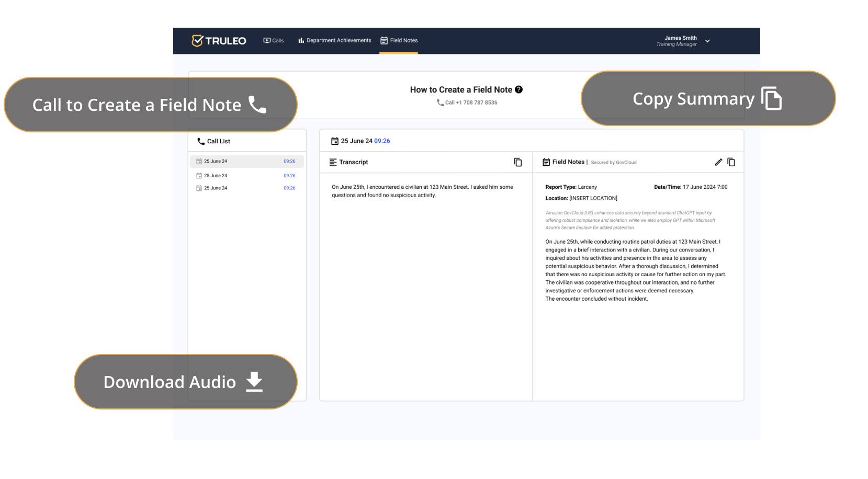The width and height of the screenshot is (868, 479).
Task: Click the Call to Create a Field Note callout
Action: [151, 105]
